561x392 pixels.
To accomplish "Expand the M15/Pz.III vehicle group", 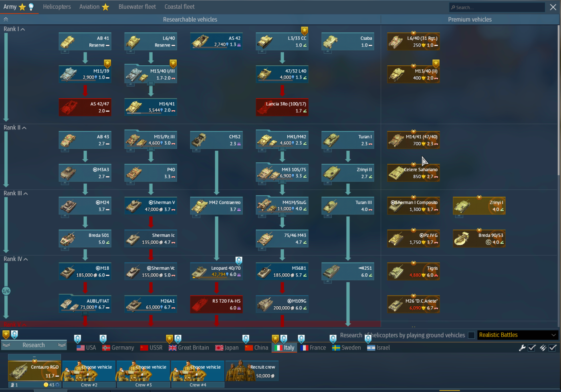I will click(x=151, y=149).
